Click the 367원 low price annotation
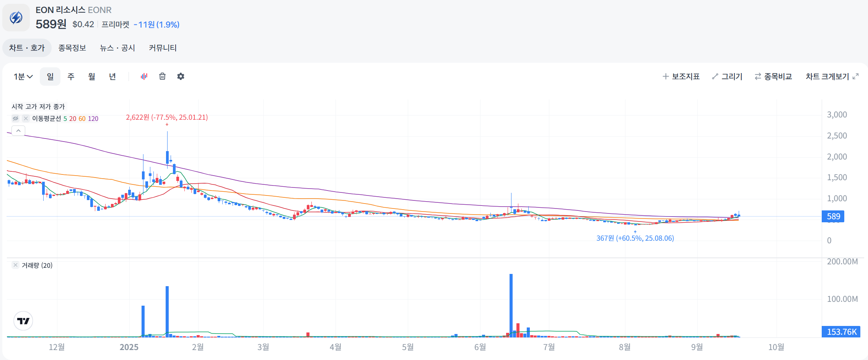868x360 pixels. click(x=635, y=238)
